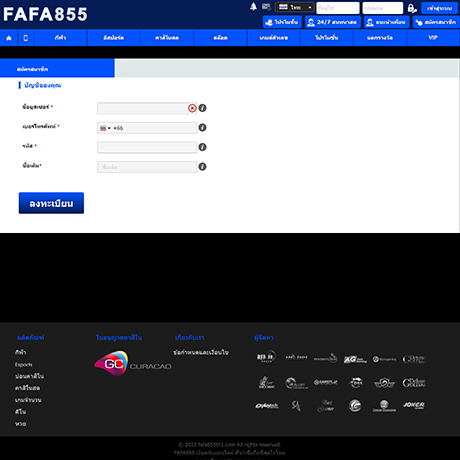
Task: Open the mobile phone icon in navbar
Action: [x=26, y=38]
